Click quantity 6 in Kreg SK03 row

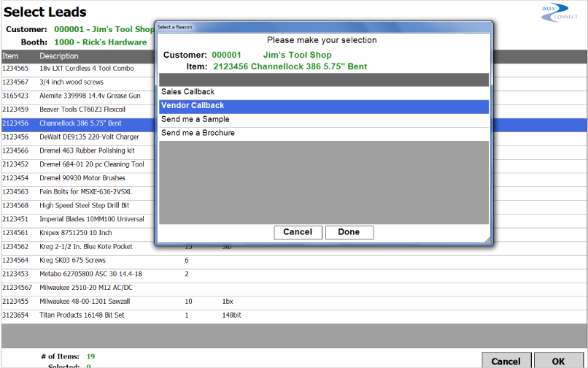(x=186, y=261)
